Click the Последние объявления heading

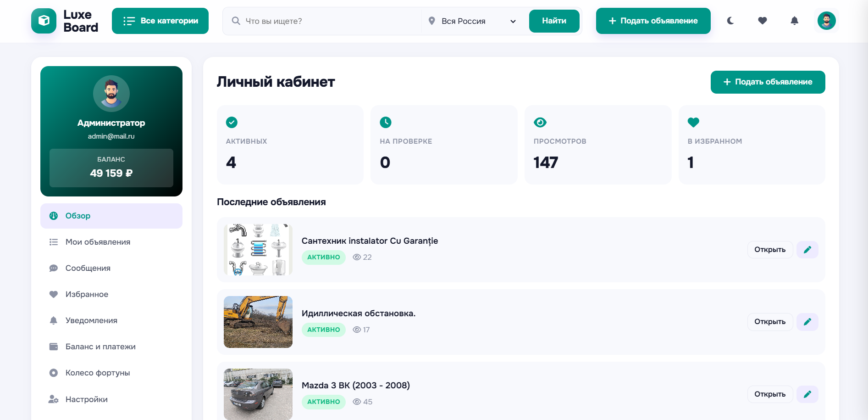(271, 202)
